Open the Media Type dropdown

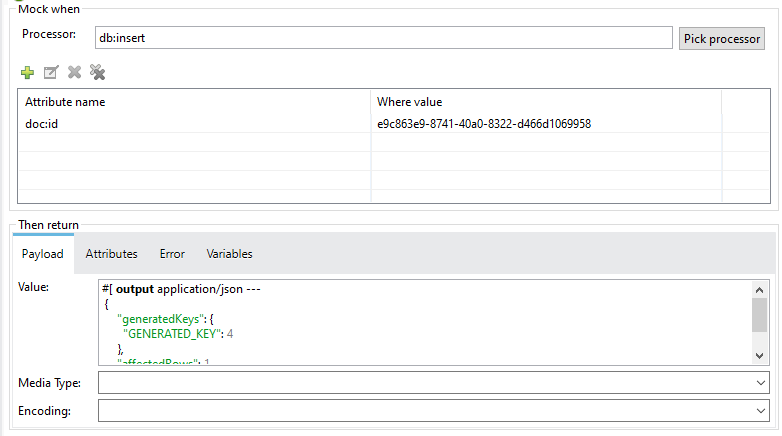[760, 383]
